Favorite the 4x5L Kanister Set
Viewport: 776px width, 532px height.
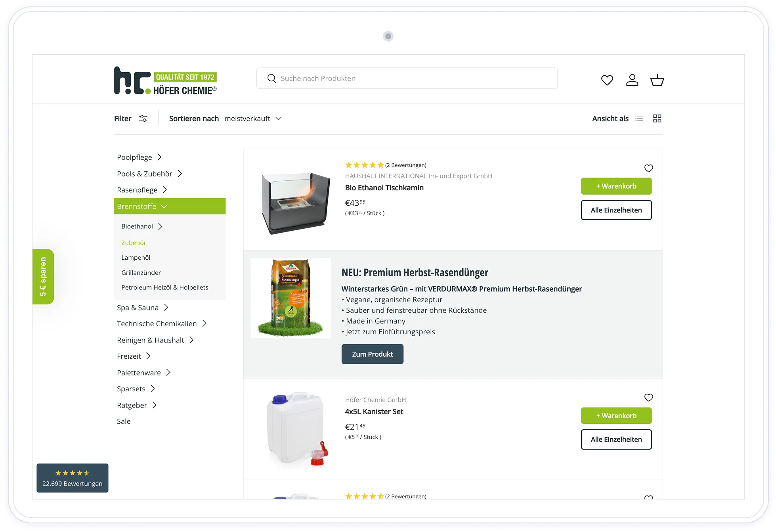pyautogui.click(x=648, y=397)
